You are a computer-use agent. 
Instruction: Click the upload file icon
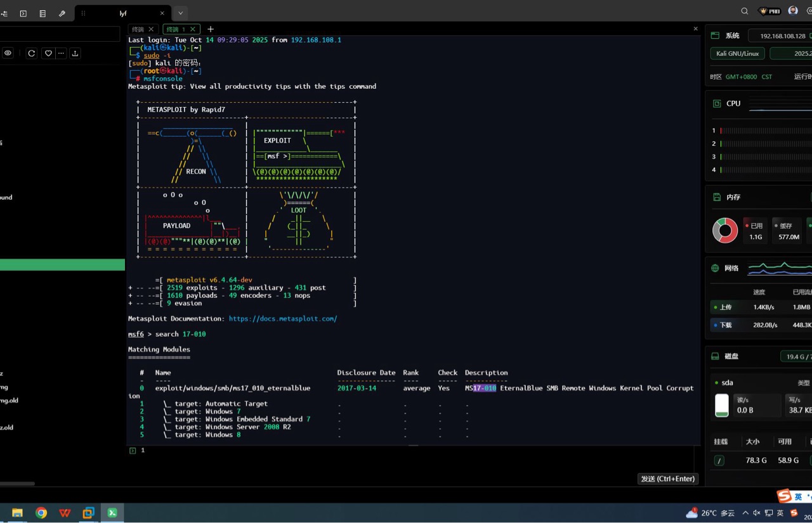(x=75, y=53)
